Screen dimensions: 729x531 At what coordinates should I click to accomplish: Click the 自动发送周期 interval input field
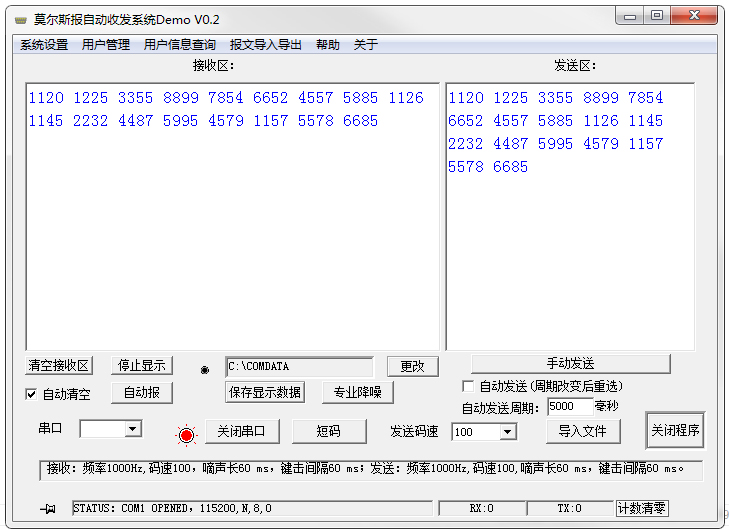click(x=570, y=407)
